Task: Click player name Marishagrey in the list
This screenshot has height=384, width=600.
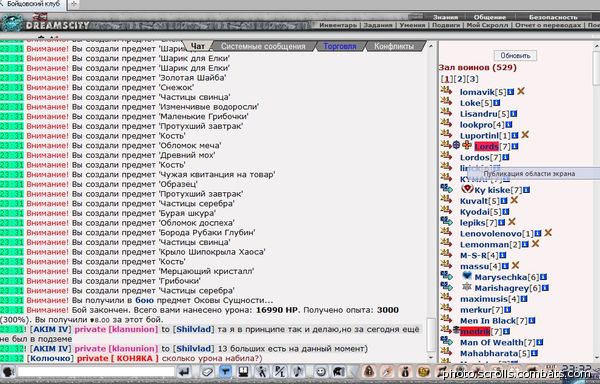Action: point(502,288)
